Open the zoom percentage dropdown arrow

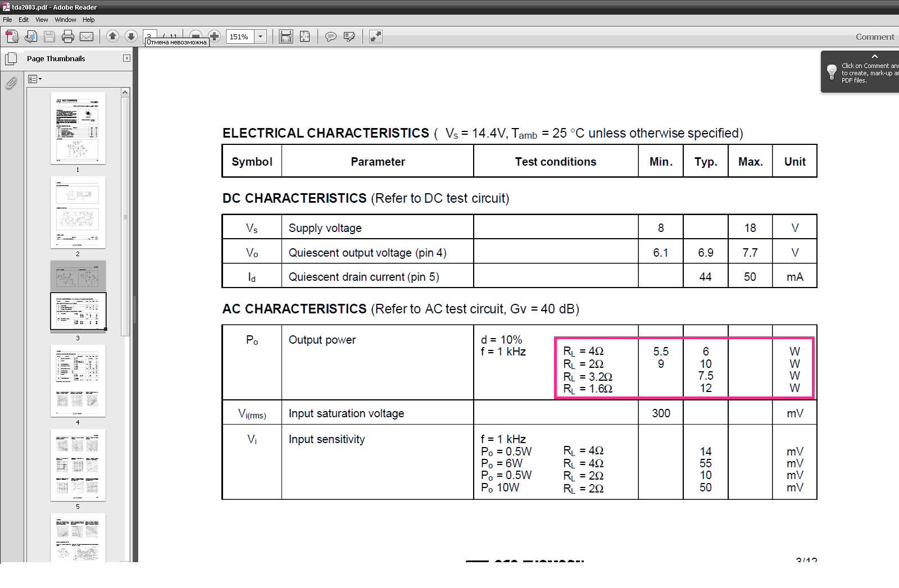point(261,37)
